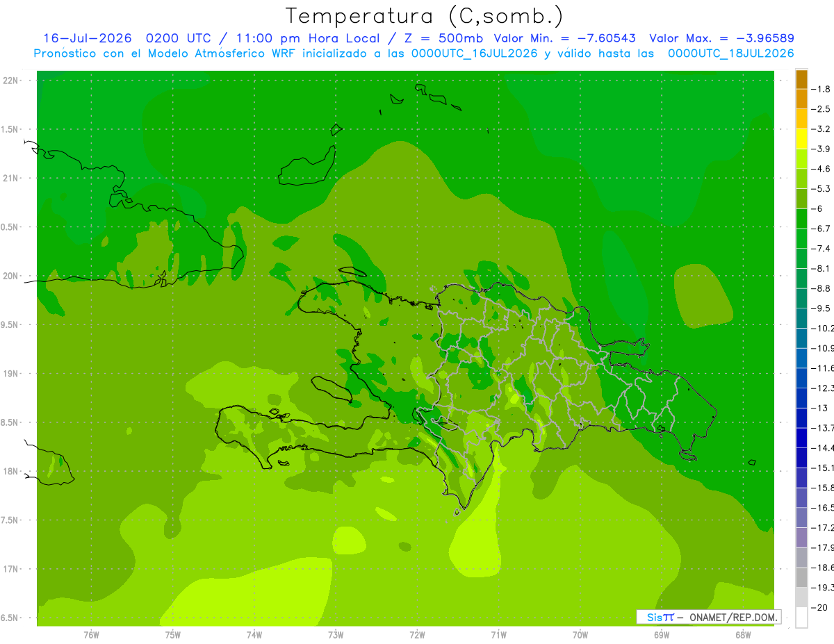The image size is (834, 644).
Task: Click the 'Valor Max. = -3.96589' readout
Action: pos(722,38)
